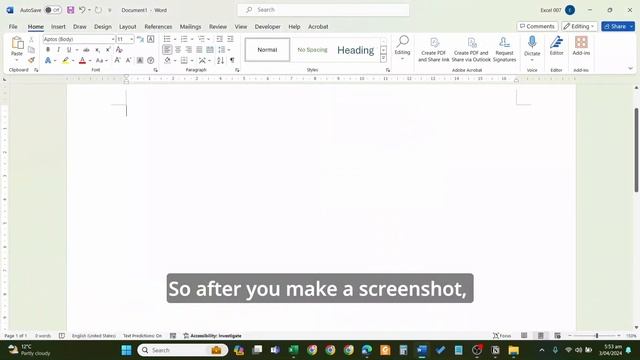Justify the paragraph text
Viewport: 640px width, 360px height.
[199, 50]
